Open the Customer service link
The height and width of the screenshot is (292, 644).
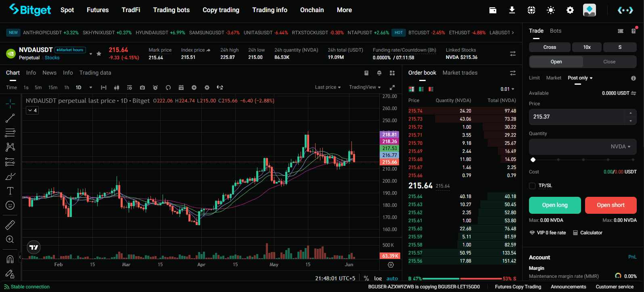coord(615,287)
